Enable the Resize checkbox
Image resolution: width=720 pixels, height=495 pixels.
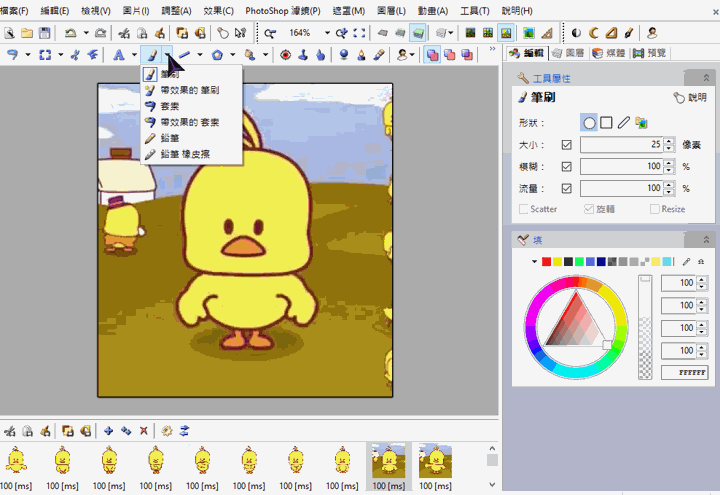655,209
